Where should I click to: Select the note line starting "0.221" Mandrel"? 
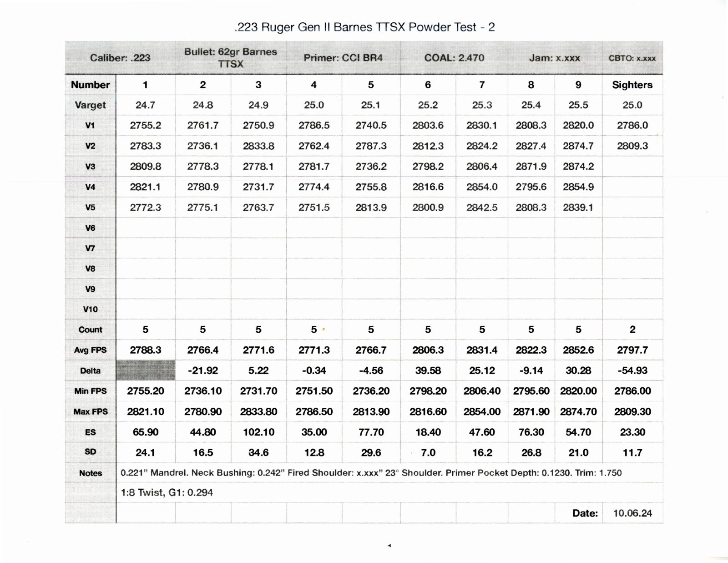[x=371, y=473]
